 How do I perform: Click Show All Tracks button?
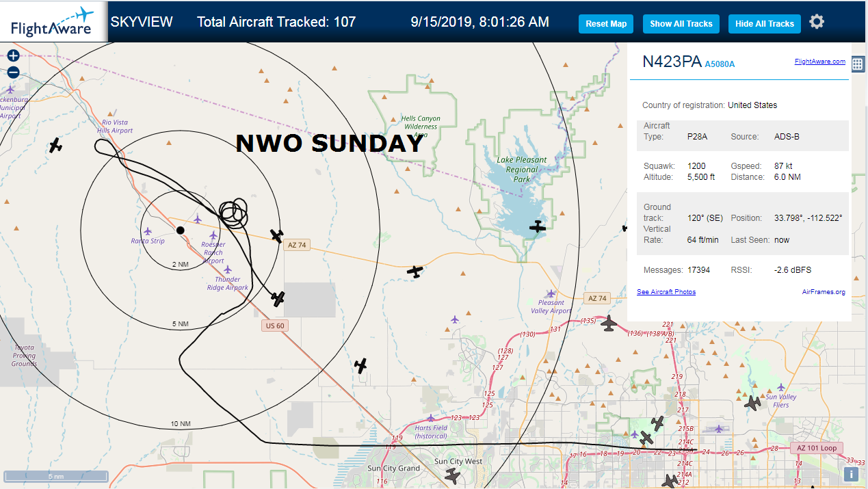(x=681, y=23)
